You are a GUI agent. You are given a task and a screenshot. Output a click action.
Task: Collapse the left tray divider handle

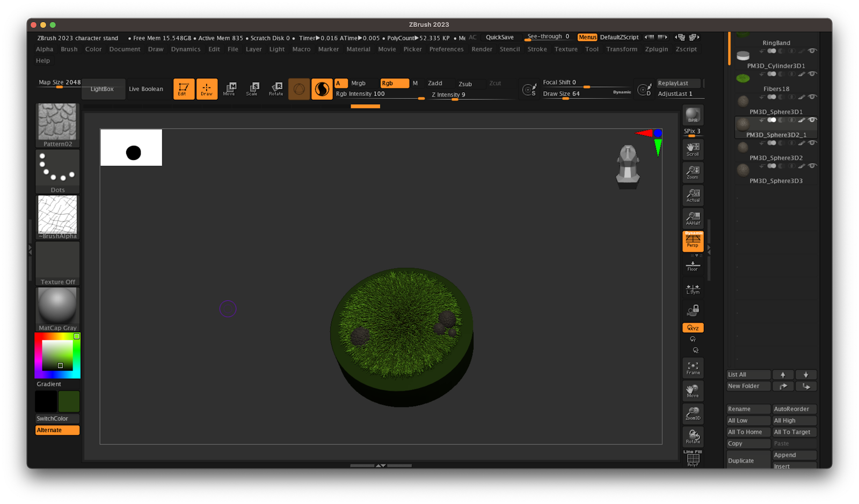[30, 251]
